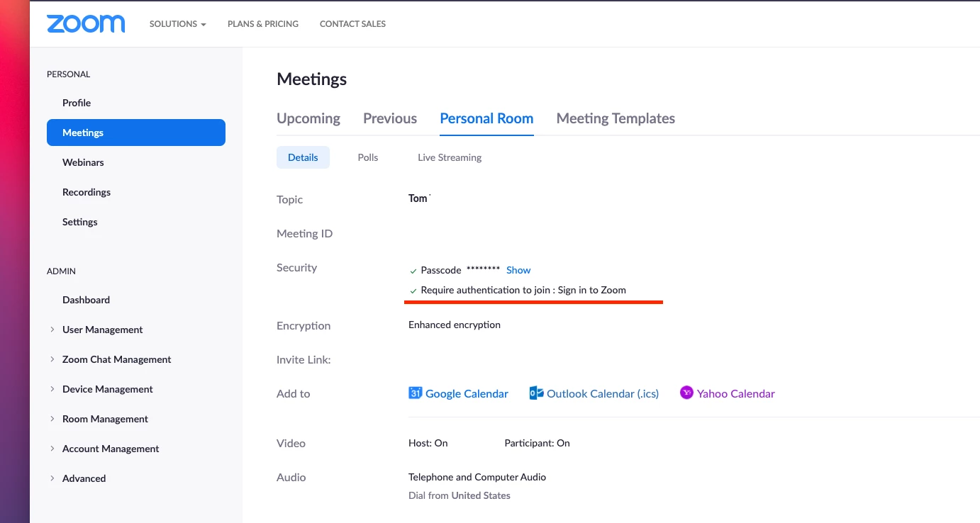Click the ADMIN section header
980x523 pixels.
pos(61,271)
